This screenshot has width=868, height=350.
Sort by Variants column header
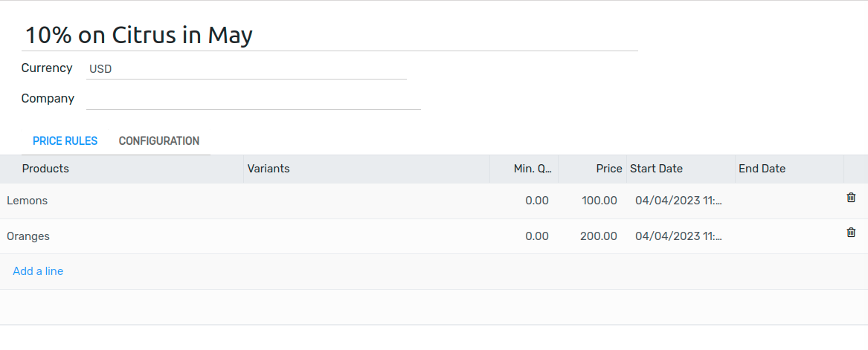[367, 169]
